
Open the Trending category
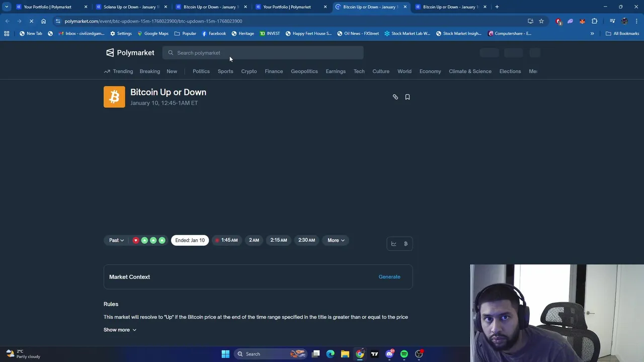tap(119, 71)
